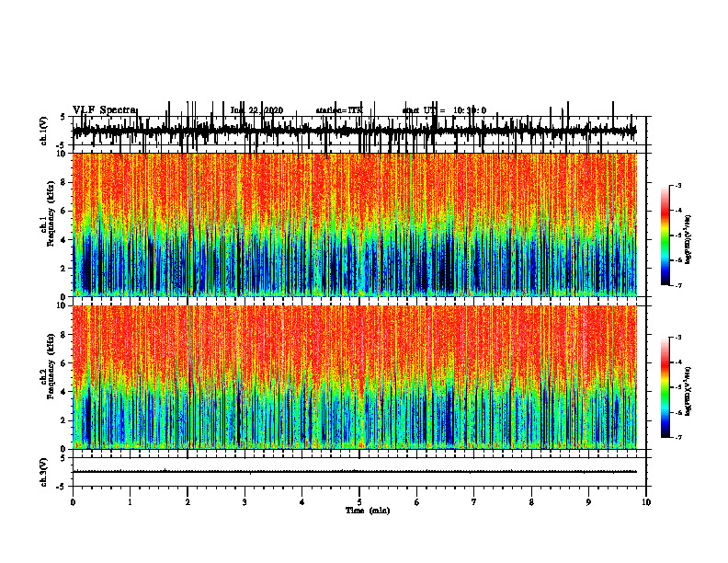Click the ch.2 spectrogram color scale bar
Screen dimensions: 728x563
[665, 387]
